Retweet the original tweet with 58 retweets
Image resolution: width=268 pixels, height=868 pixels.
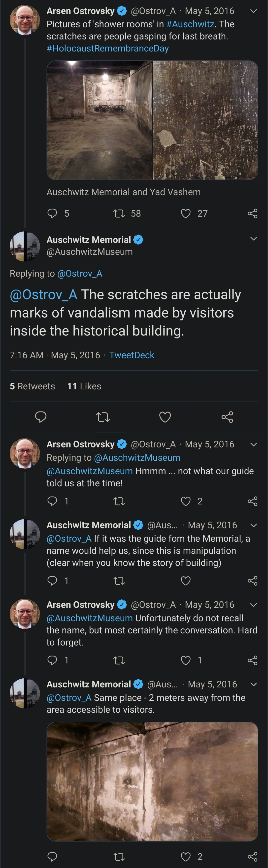[119, 213]
